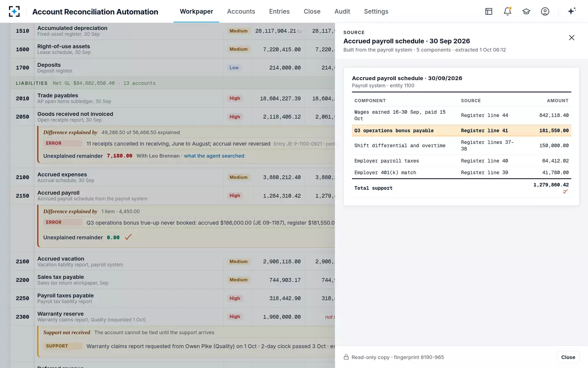Viewport: 588px width, 368px height.
Task: Launch the sparkle AI assistant icon
Action: pyautogui.click(x=572, y=11)
